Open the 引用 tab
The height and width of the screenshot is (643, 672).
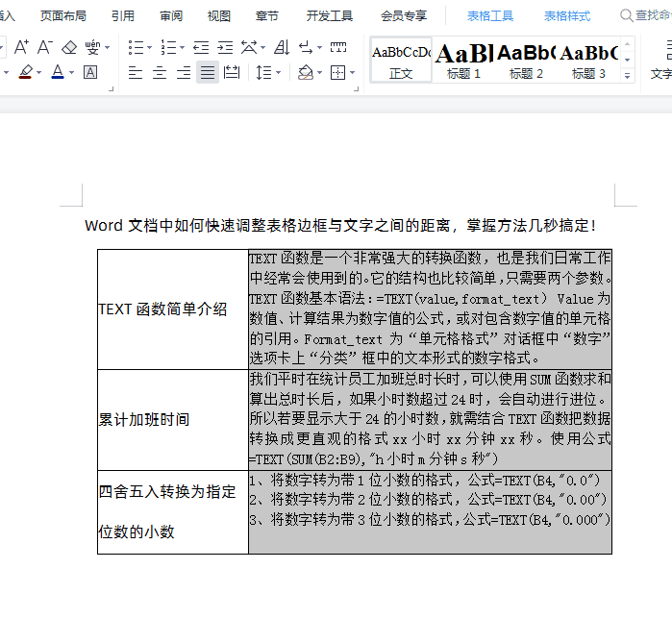click(x=123, y=15)
